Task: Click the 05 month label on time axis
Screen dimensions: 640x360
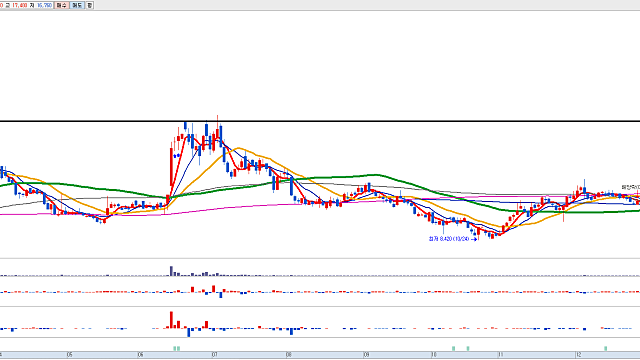Action: coord(69,355)
